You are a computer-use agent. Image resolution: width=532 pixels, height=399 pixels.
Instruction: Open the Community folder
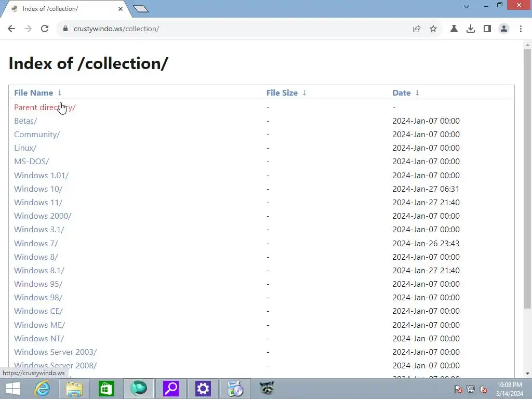click(37, 135)
